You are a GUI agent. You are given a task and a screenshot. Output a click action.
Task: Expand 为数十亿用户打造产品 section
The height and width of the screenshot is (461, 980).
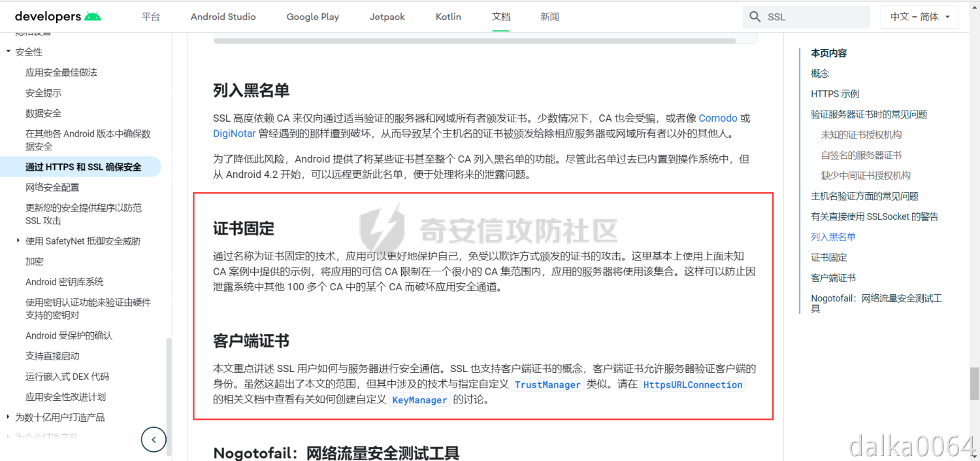(x=8, y=417)
